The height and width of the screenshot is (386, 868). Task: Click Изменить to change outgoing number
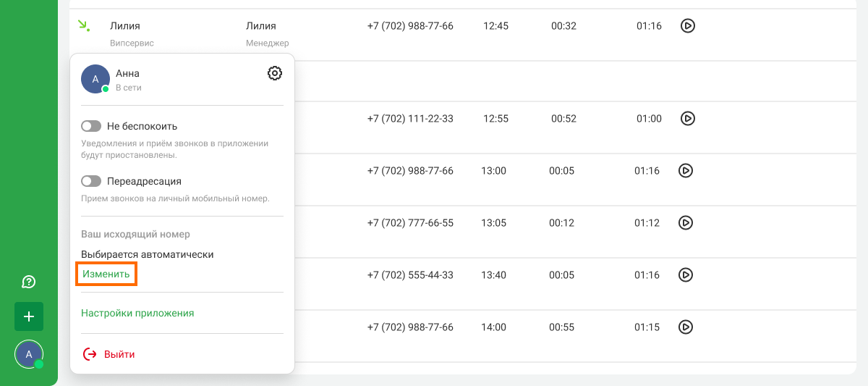click(x=106, y=274)
